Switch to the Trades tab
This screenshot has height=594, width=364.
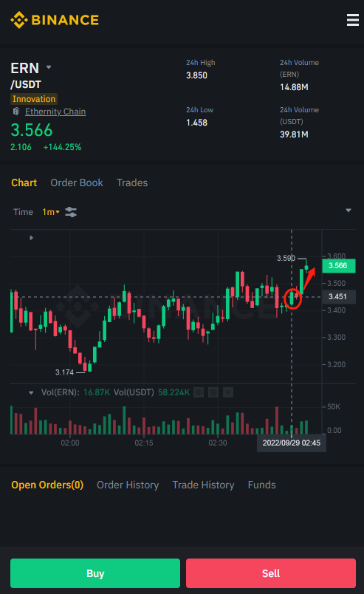(x=132, y=182)
